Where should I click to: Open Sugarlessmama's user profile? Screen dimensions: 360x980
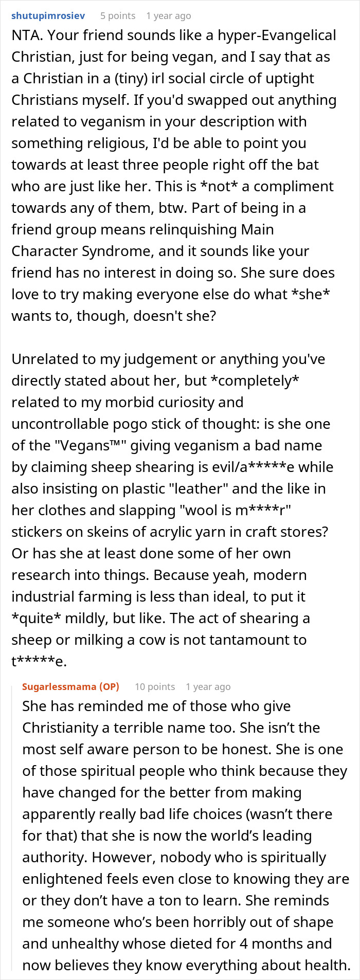coord(59,686)
